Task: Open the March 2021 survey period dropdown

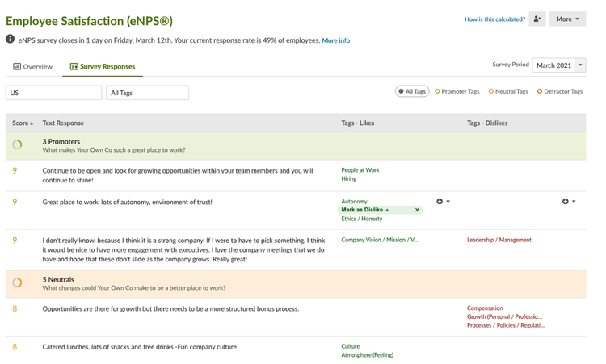Action: [x=559, y=65]
